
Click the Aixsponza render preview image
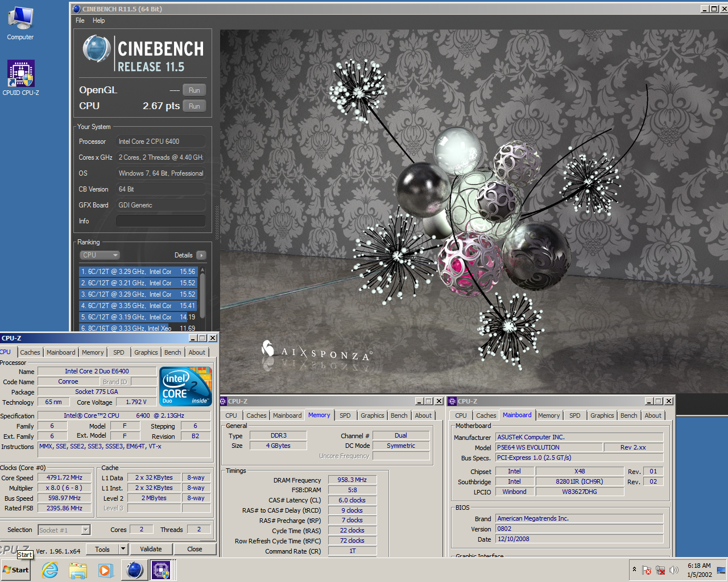[x=474, y=211]
